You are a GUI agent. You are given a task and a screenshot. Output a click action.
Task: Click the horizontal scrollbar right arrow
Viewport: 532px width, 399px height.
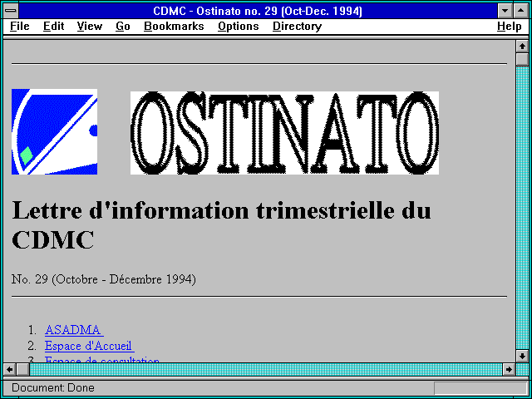(509, 369)
